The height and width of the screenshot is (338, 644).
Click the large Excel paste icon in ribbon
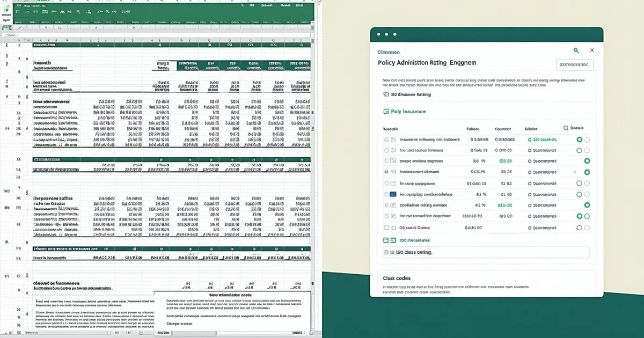[6, 9]
